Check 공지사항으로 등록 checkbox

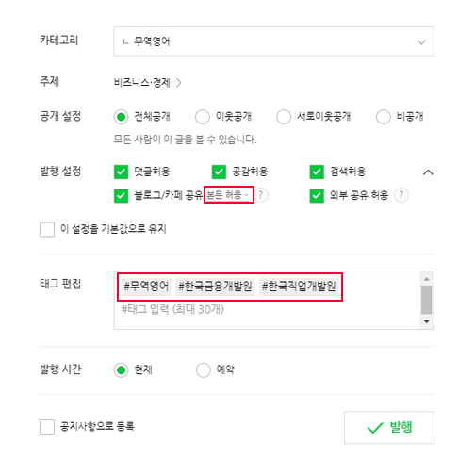point(47,427)
